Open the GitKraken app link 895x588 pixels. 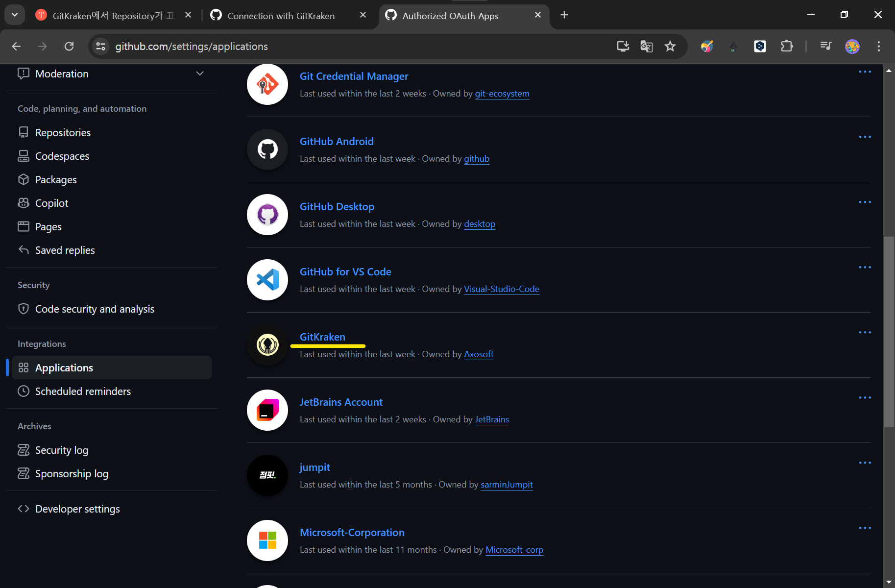pyautogui.click(x=322, y=337)
